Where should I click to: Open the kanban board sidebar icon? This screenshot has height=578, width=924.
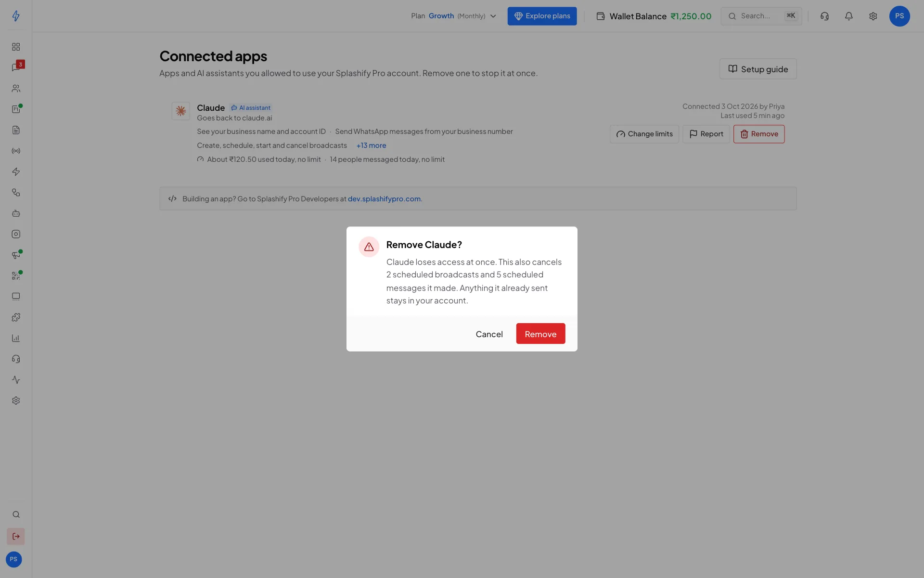point(16,109)
